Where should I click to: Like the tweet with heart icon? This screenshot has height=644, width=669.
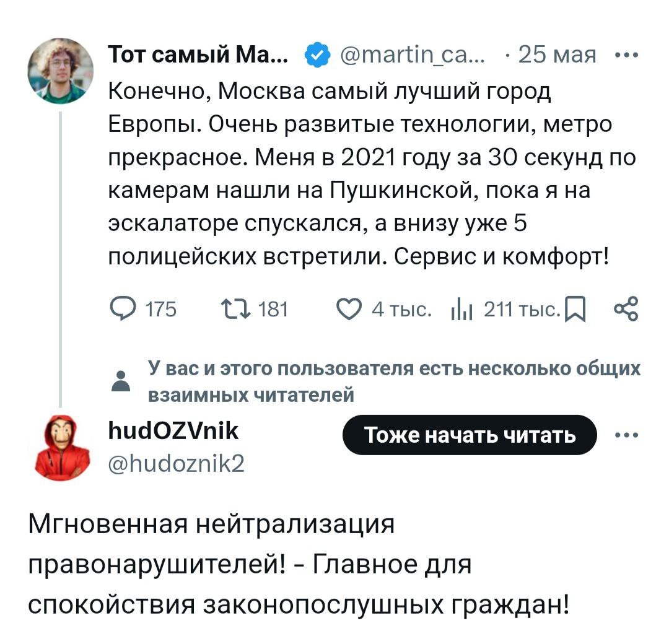click(351, 308)
